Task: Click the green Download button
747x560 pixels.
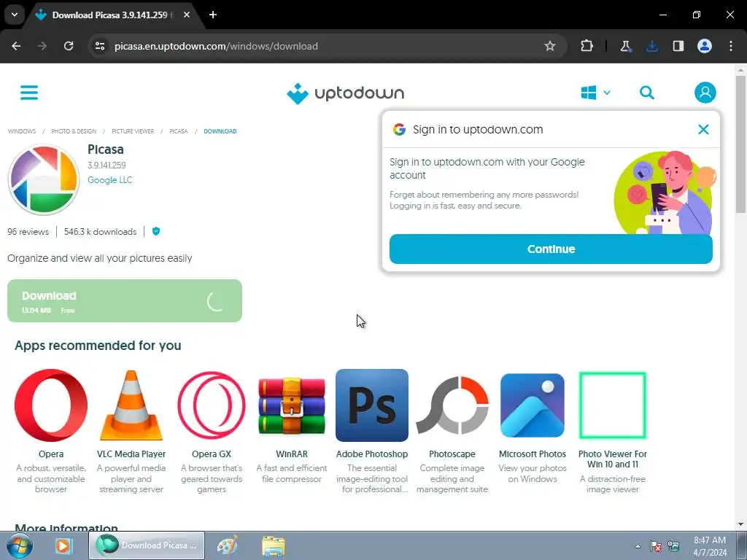Action: (125, 301)
